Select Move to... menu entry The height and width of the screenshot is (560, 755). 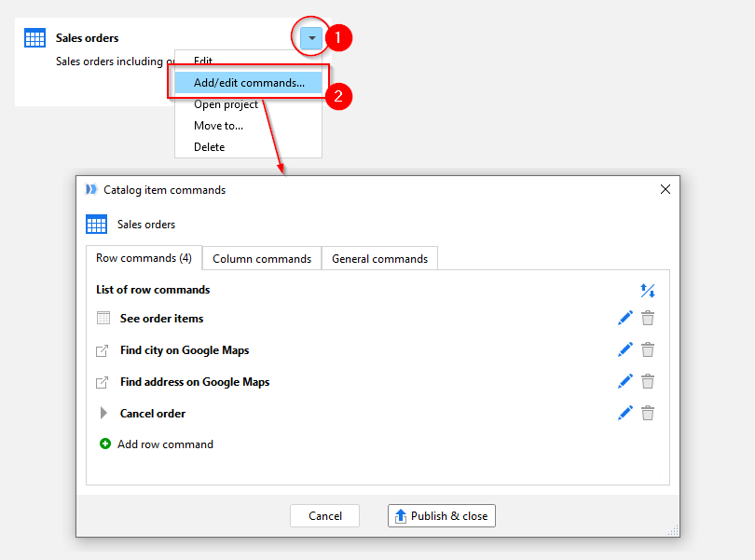pyautogui.click(x=218, y=126)
